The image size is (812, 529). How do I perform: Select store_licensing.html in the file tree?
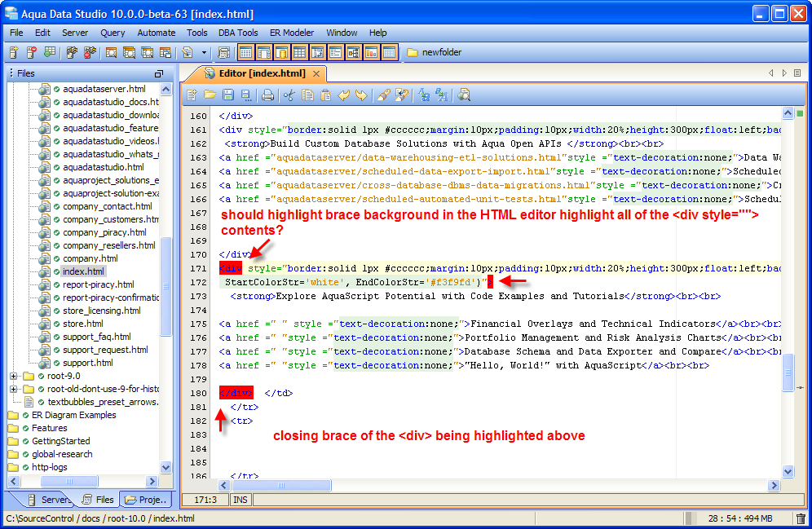[x=101, y=311]
